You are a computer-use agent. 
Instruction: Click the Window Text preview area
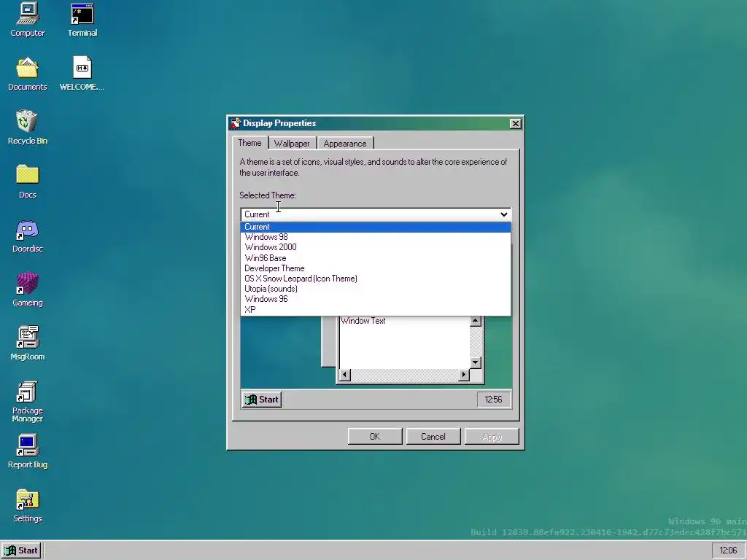pyautogui.click(x=404, y=343)
